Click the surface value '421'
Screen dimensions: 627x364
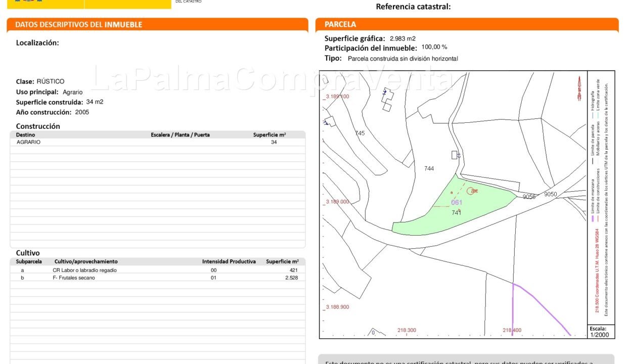coord(294,270)
